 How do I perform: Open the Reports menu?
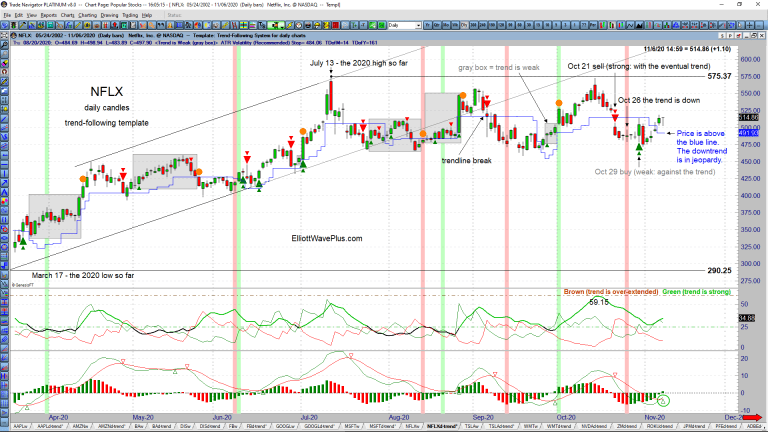coord(49,15)
